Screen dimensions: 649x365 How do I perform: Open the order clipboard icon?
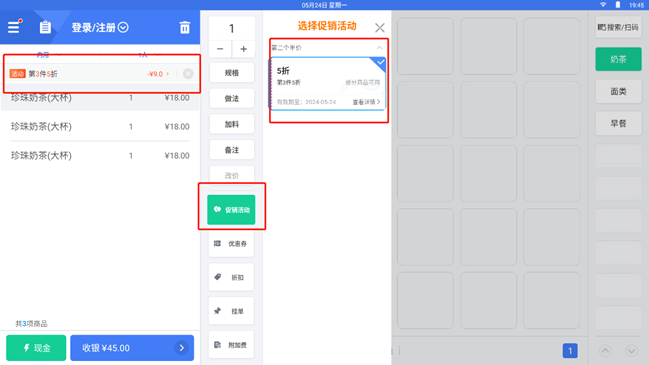45,27
